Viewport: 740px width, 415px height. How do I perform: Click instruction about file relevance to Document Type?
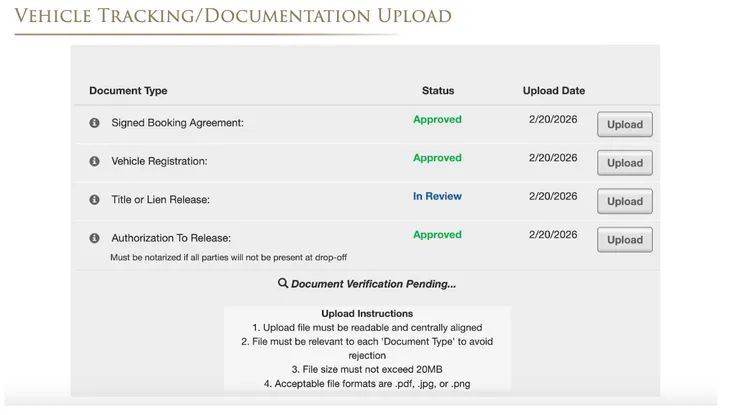point(367,348)
